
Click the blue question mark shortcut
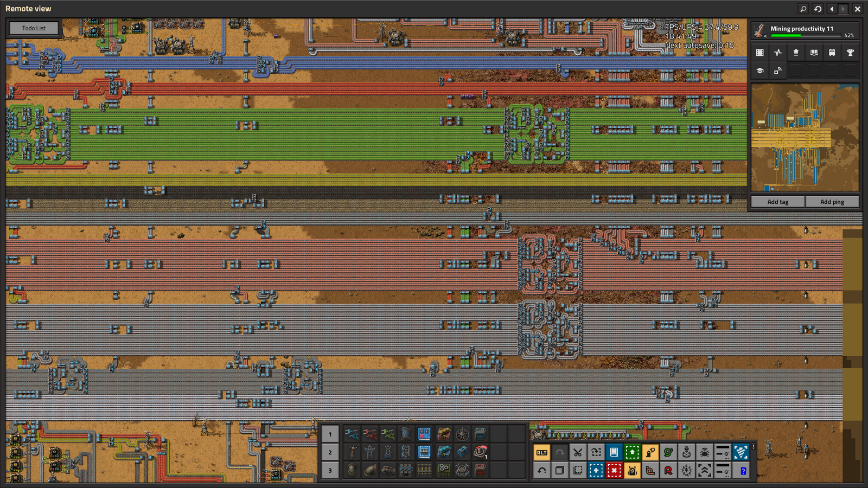[741, 470]
